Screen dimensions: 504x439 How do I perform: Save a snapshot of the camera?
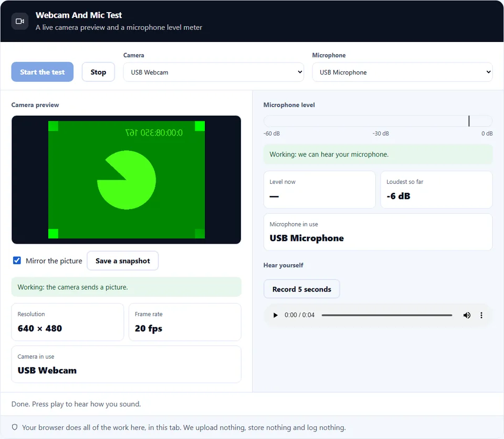123,261
